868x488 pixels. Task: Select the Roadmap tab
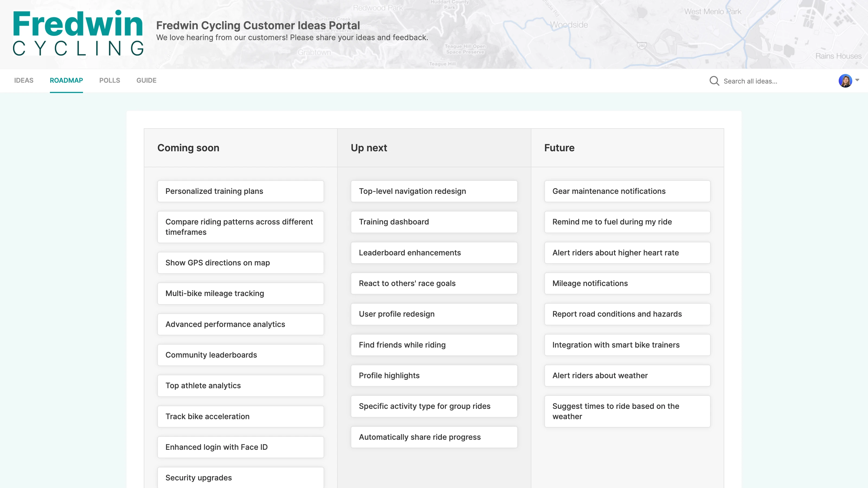point(66,81)
